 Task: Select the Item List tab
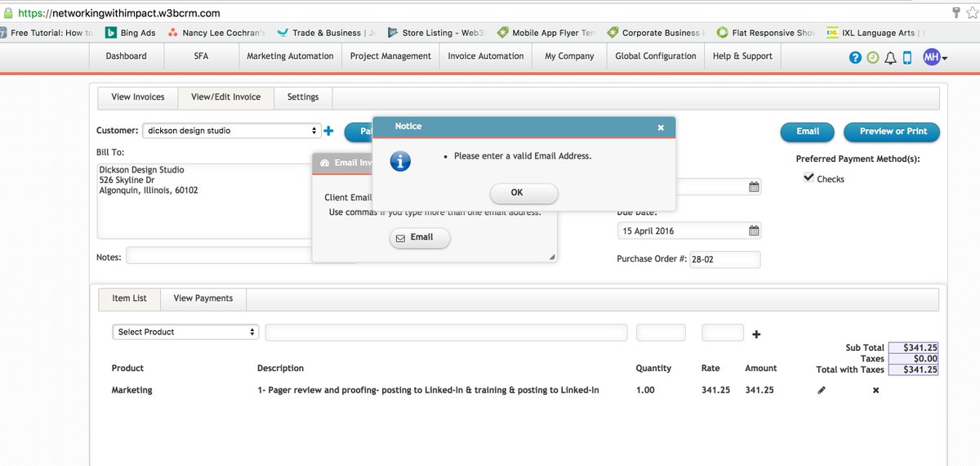point(129,298)
